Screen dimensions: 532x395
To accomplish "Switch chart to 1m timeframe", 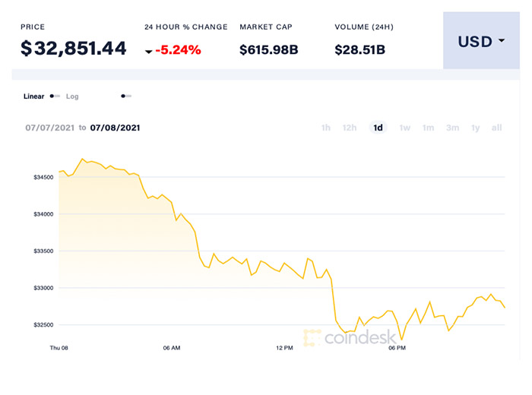I will tap(429, 128).
